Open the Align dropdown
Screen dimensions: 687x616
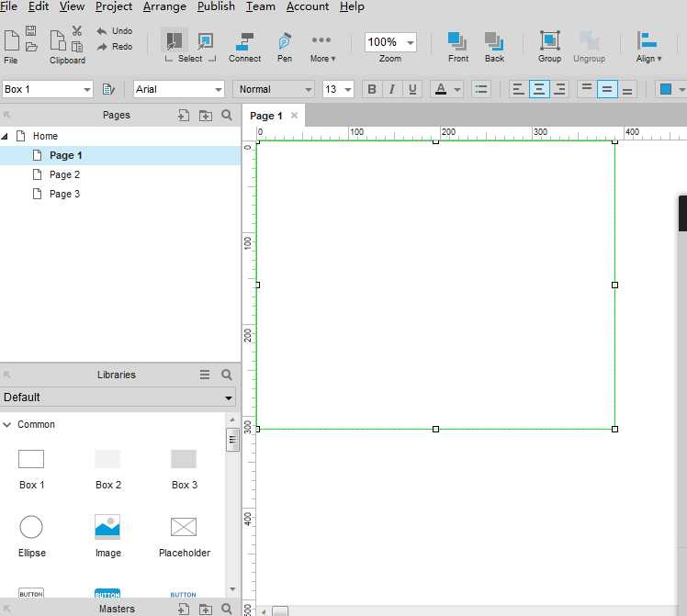648,47
